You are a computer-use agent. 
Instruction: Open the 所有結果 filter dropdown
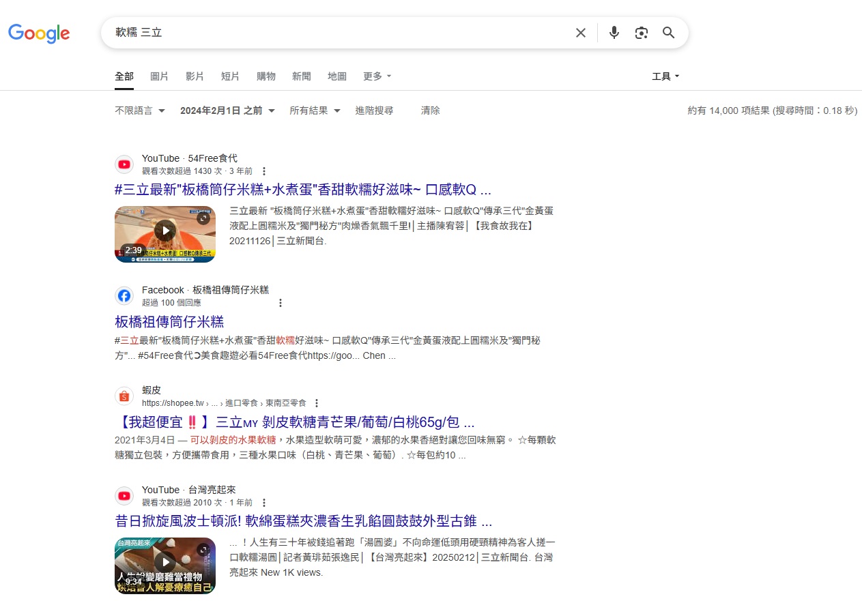[315, 111]
